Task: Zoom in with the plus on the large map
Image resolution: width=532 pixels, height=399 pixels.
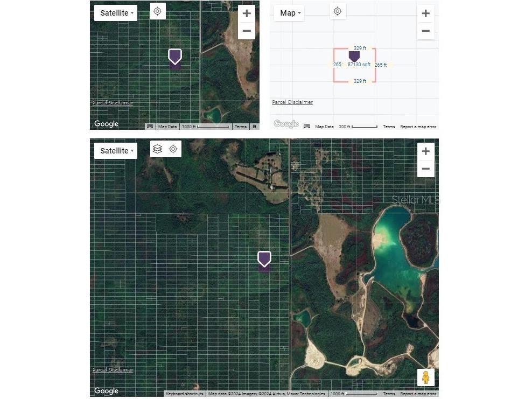Action: tap(425, 151)
